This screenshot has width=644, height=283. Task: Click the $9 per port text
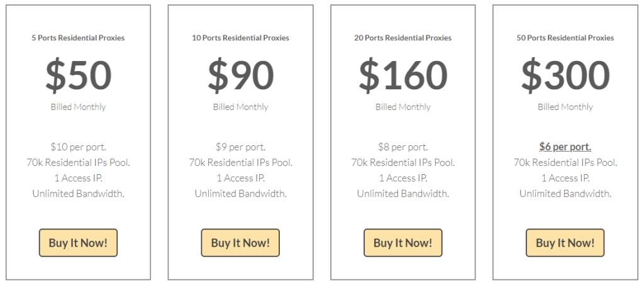240,147
